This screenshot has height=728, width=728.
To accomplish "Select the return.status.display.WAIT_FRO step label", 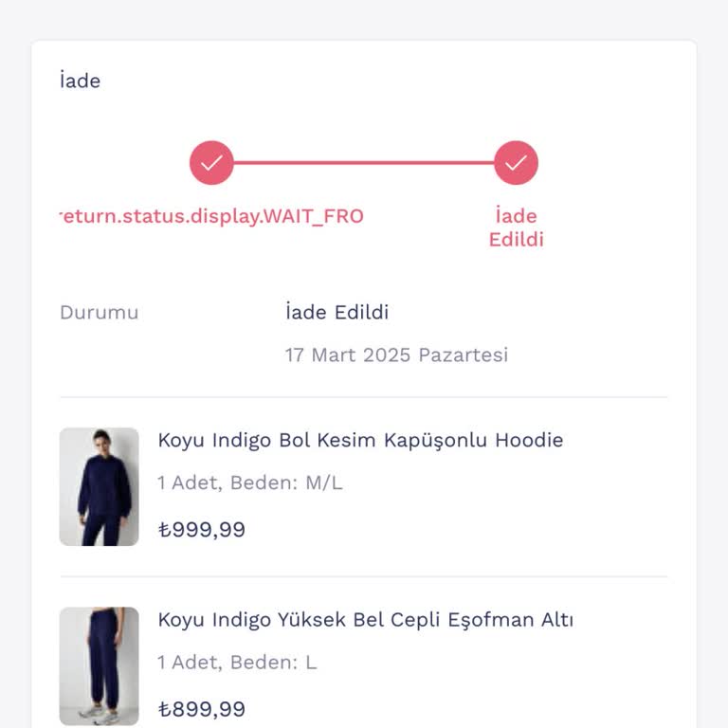I will (212, 216).
